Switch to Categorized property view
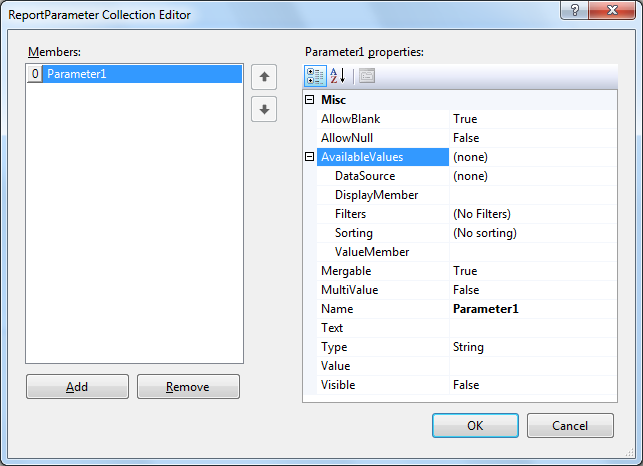The height and width of the screenshot is (466, 643). (x=315, y=76)
